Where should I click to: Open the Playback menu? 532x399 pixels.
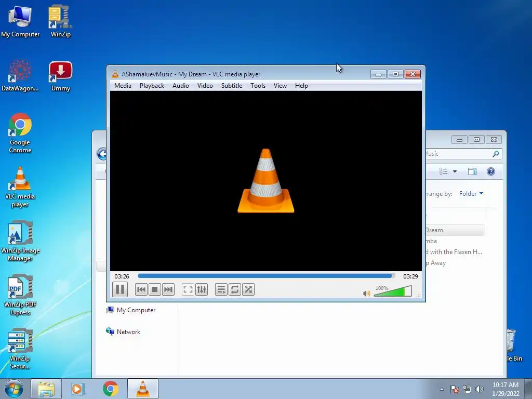(x=152, y=86)
